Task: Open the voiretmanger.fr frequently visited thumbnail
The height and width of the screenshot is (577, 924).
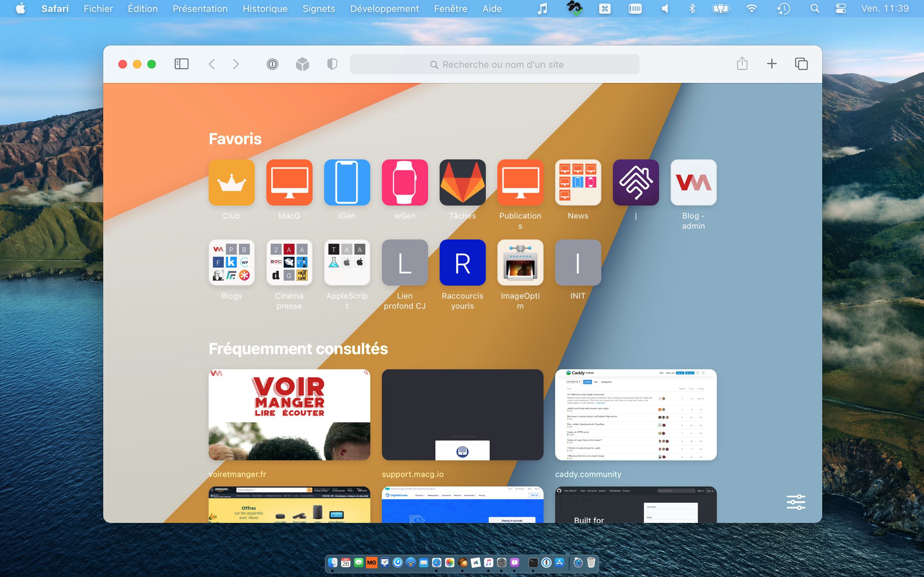Action: click(289, 414)
